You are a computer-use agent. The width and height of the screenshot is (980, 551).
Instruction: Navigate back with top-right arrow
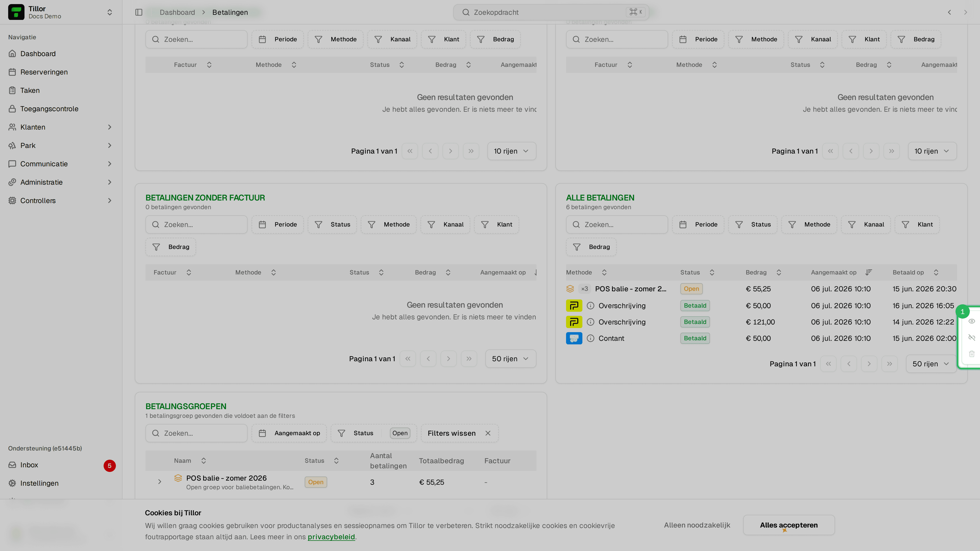coord(950,12)
